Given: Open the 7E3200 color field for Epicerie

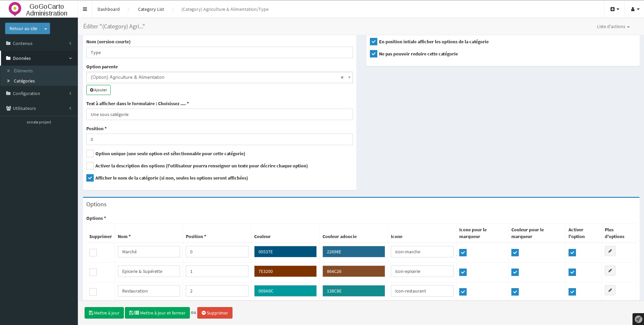Looking at the screenshot, I should 285,271.
